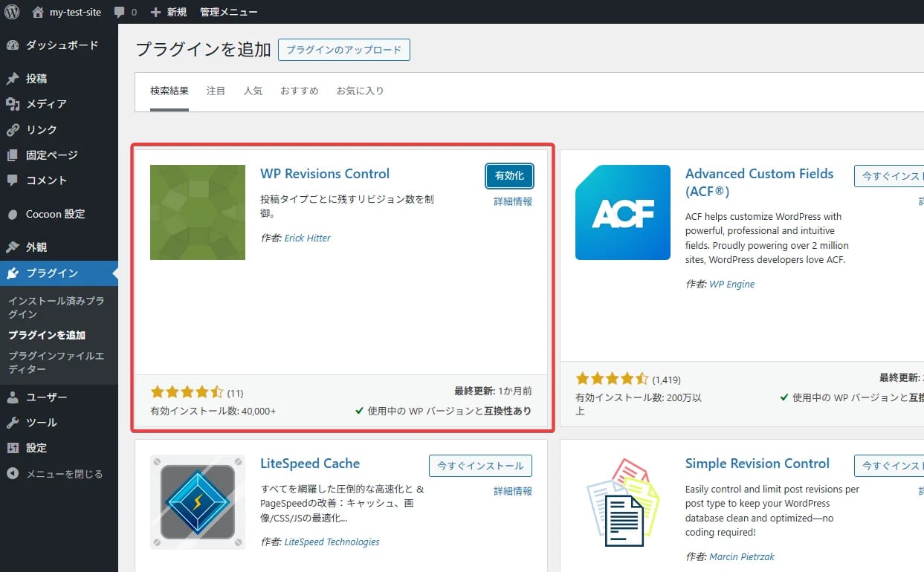Open the my-test-site home icon
924x572 pixels.
click(x=38, y=12)
